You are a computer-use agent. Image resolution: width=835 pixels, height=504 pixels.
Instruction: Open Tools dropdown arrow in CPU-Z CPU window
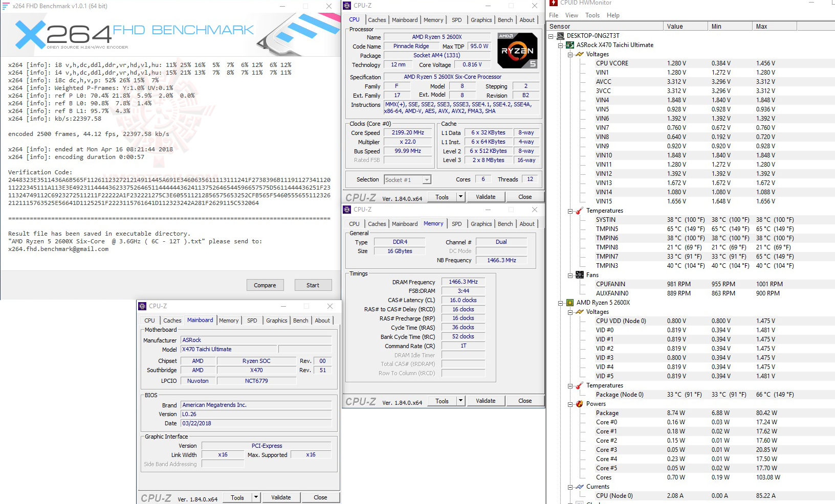point(460,197)
